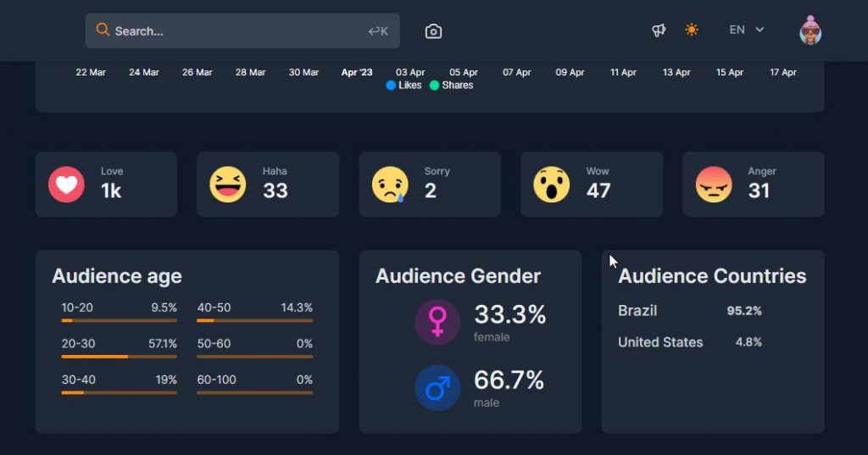The height and width of the screenshot is (455, 868).
Task: Toggle light theme with sun icon
Action: 692,31
